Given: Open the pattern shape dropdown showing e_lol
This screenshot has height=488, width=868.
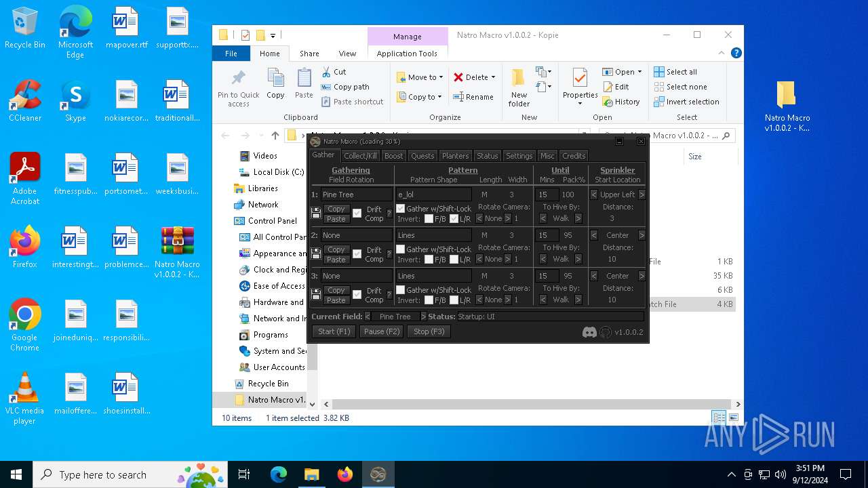Looking at the screenshot, I should tap(433, 195).
